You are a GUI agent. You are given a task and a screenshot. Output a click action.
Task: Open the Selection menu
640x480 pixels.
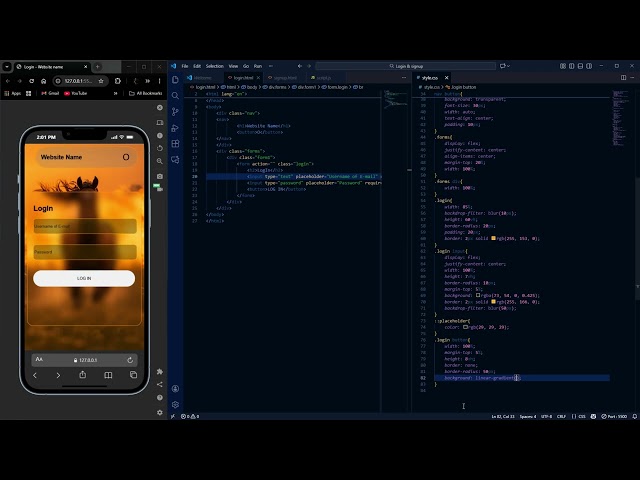click(215, 66)
